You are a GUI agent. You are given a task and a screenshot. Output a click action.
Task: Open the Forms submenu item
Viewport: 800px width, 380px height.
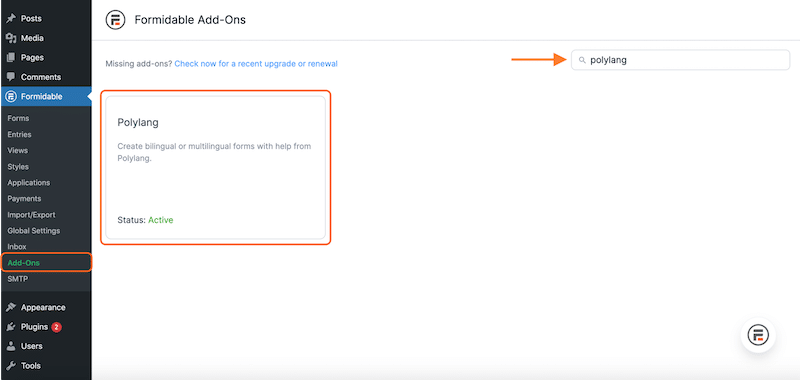pos(18,118)
